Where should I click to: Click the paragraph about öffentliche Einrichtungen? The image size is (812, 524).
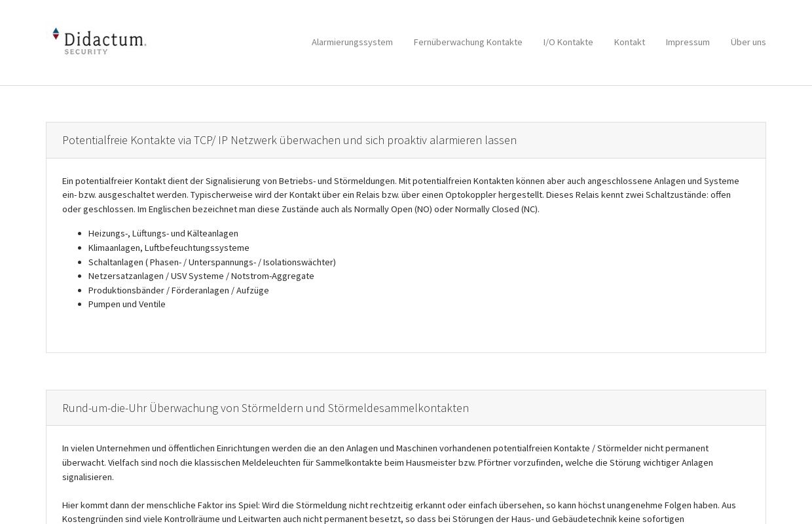[x=386, y=462]
